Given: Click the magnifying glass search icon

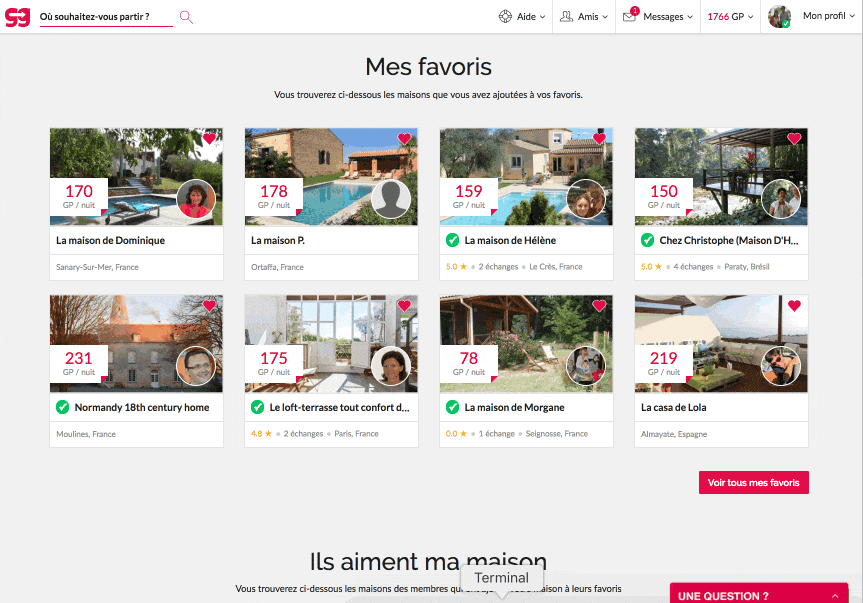Looking at the screenshot, I should (x=186, y=16).
